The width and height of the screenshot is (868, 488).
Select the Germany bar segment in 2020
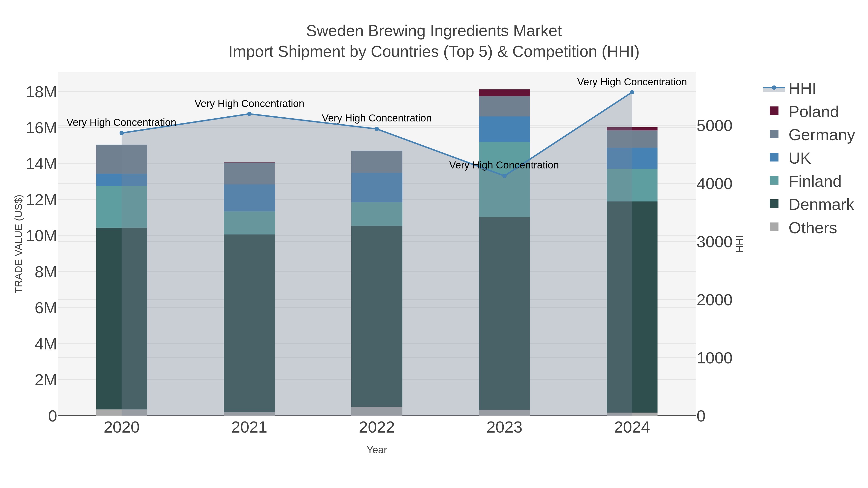(122, 159)
